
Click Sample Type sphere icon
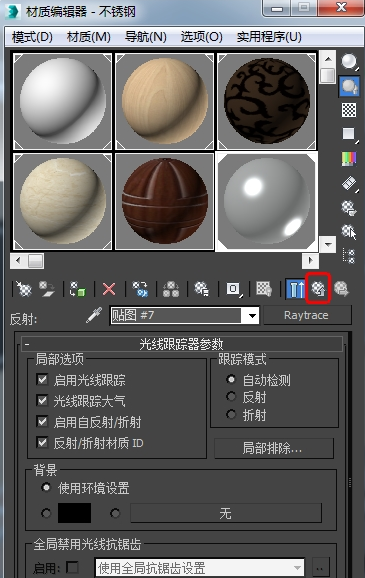coord(349,62)
